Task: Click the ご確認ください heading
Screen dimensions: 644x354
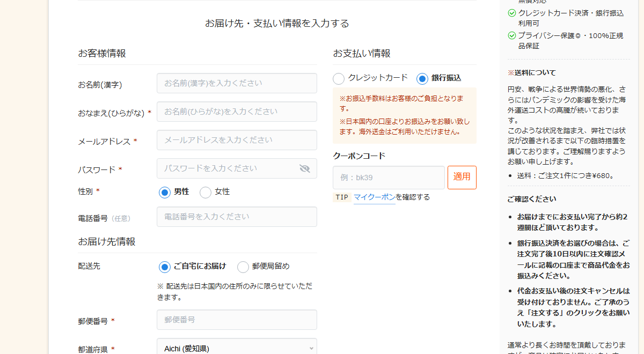Action: coord(532,198)
